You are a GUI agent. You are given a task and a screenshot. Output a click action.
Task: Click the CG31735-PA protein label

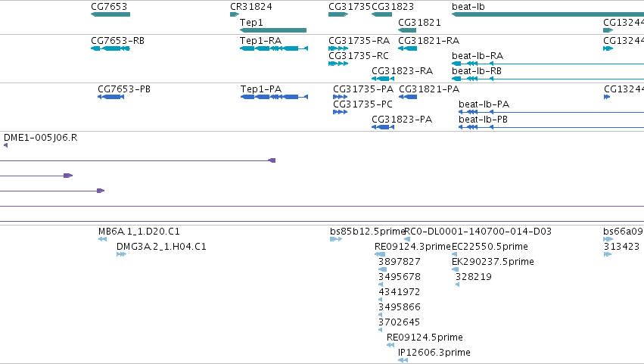coord(363,89)
